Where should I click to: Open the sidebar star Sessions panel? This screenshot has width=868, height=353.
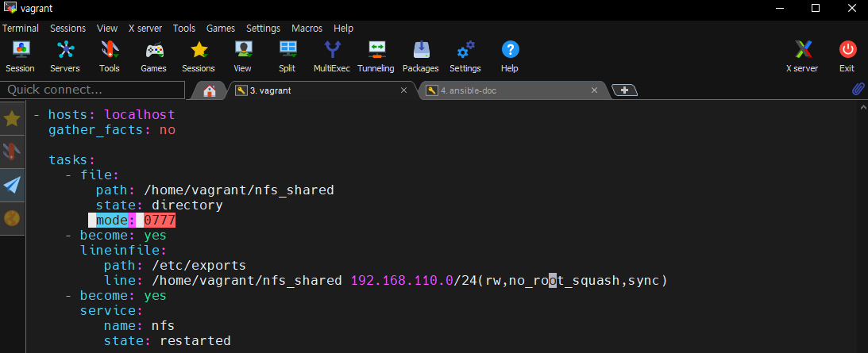[12, 118]
